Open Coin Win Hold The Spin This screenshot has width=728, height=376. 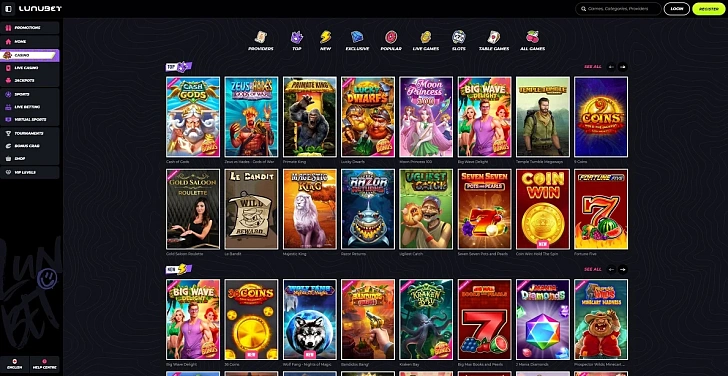pos(543,209)
